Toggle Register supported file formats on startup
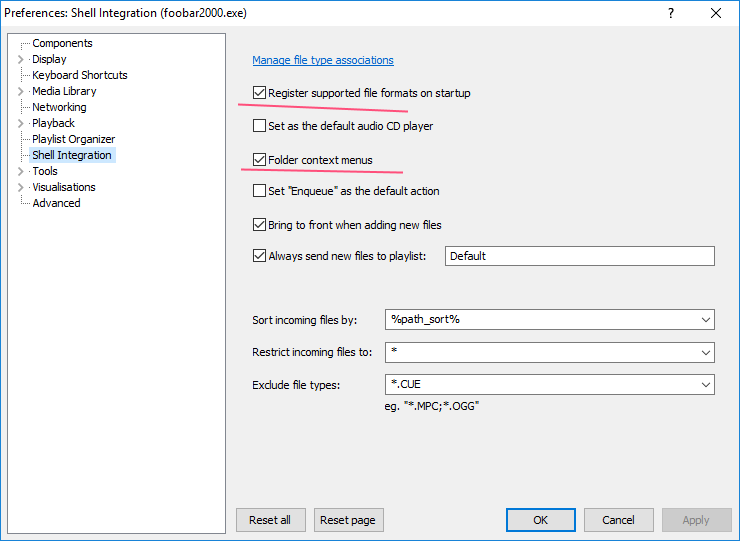 pos(260,93)
